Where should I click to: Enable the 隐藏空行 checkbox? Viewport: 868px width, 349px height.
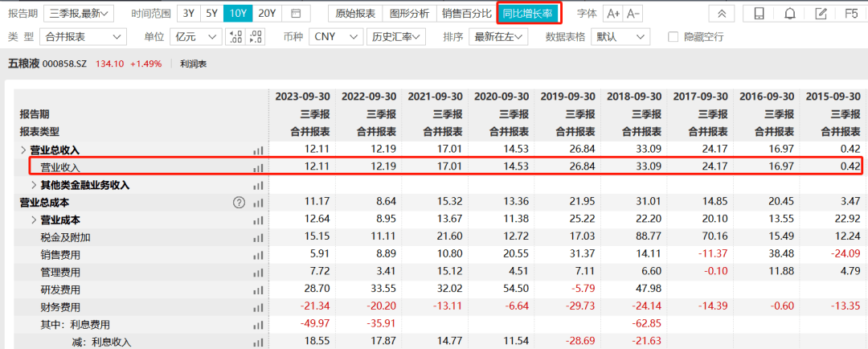click(674, 37)
